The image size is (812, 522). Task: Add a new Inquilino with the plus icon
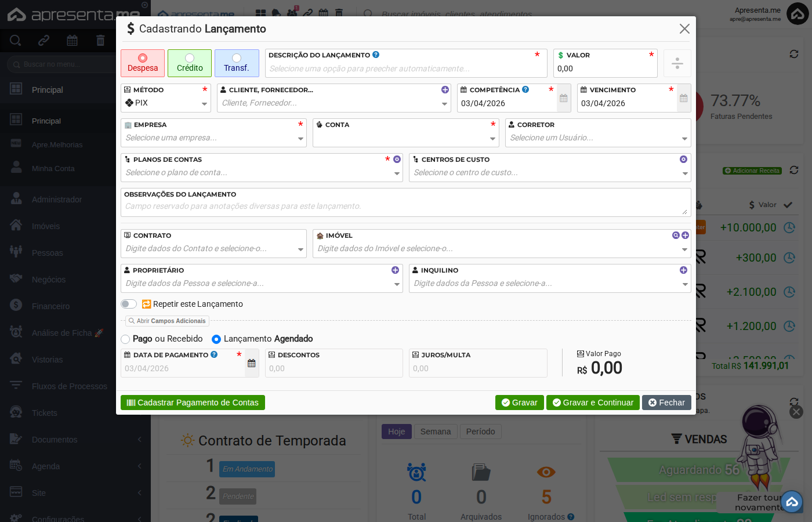[683, 270]
